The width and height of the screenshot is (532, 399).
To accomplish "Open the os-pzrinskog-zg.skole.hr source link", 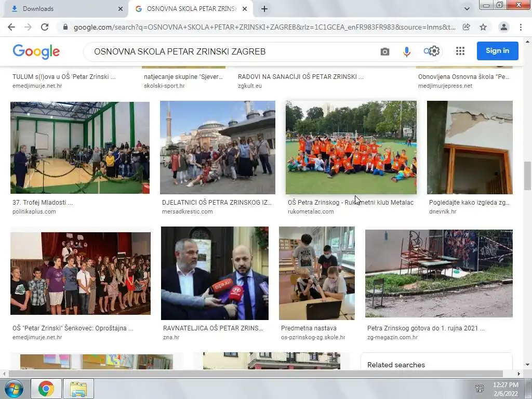I will click(x=313, y=337).
